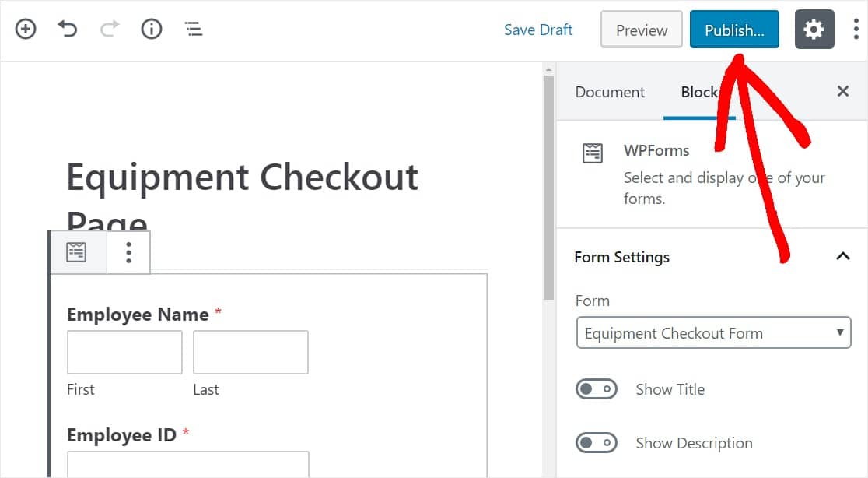Select the Block tab
The width and height of the screenshot is (868, 478).
click(x=698, y=92)
